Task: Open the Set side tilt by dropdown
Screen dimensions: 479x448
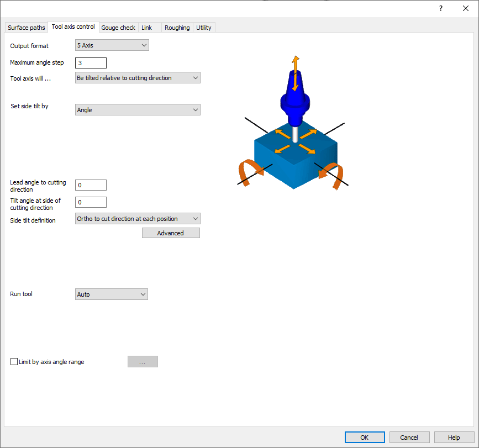Action: [138, 110]
